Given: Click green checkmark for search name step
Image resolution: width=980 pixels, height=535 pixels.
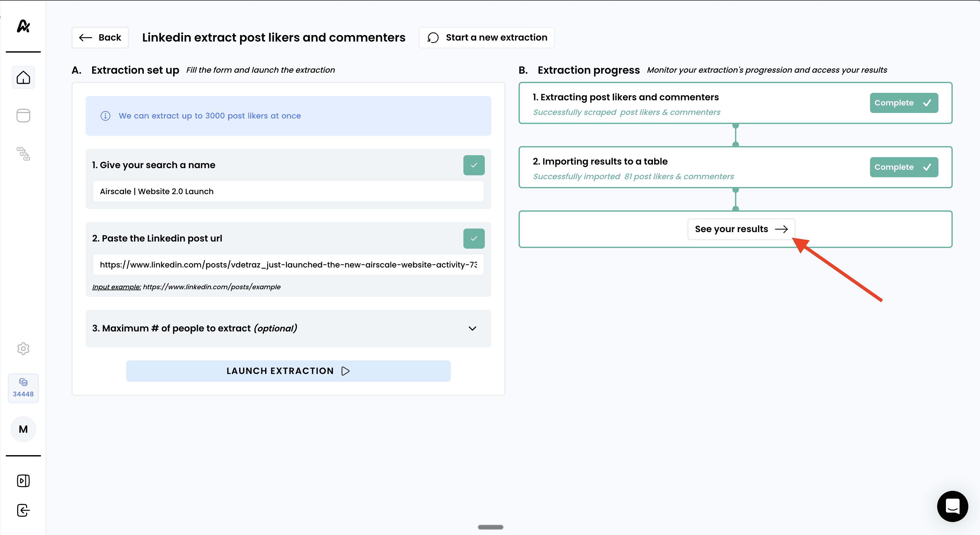Looking at the screenshot, I should pos(474,165).
